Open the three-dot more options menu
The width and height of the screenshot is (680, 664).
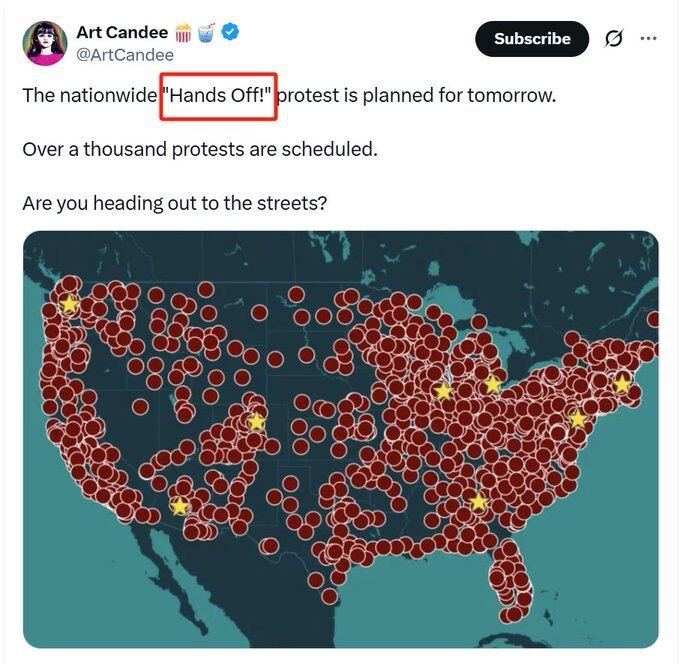coord(648,39)
